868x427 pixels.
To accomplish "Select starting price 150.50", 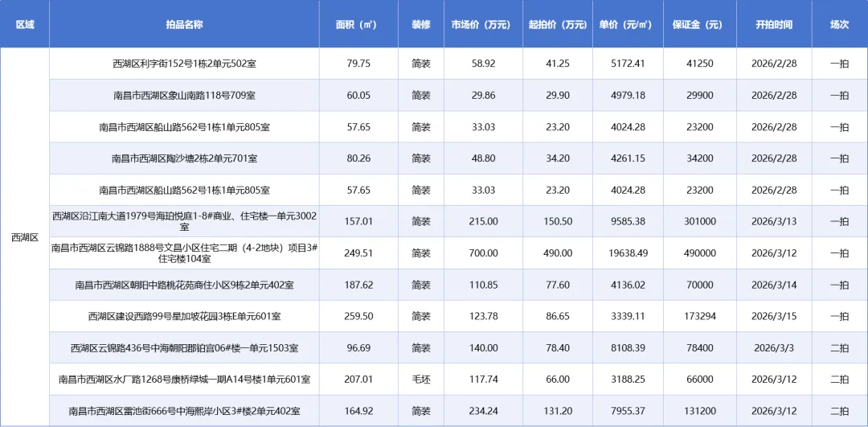I will [x=557, y=221].
